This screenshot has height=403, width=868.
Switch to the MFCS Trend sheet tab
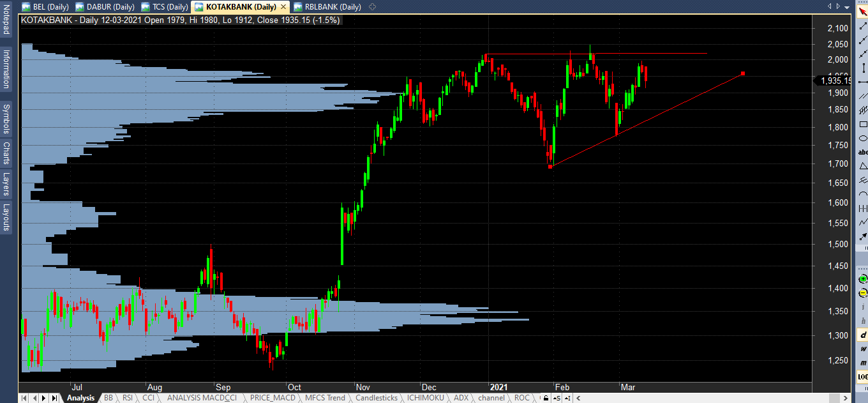pos(325,398)
